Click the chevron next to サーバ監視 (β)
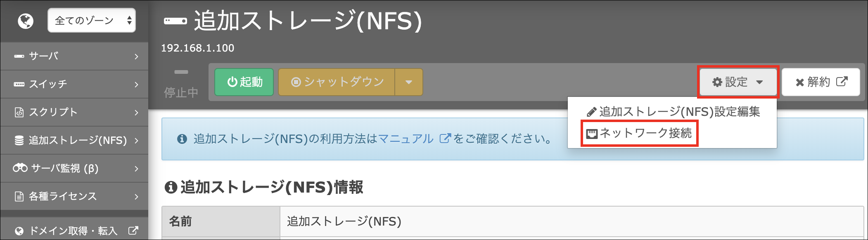868x240 pixels. [136, 169]
